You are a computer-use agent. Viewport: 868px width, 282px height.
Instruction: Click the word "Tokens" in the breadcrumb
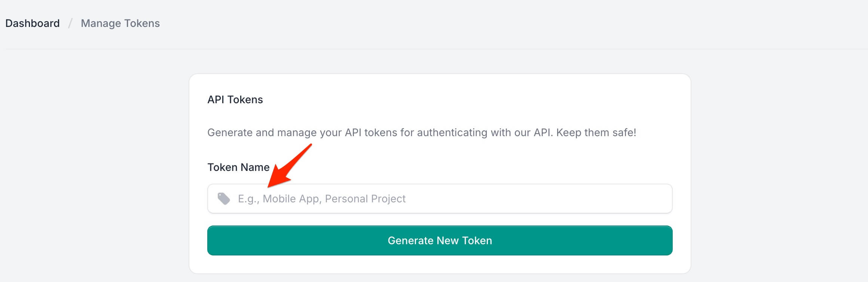(x=142, y=24)
